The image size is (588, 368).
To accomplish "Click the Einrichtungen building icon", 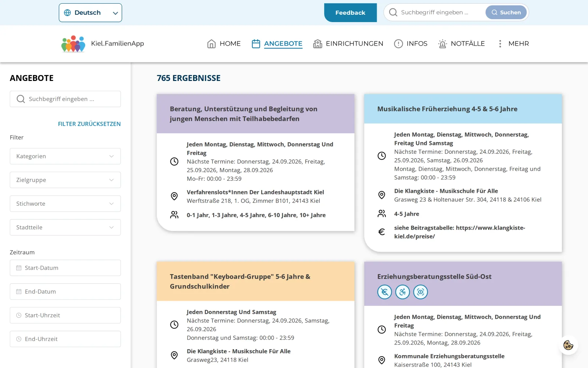I will pos(318,44).
